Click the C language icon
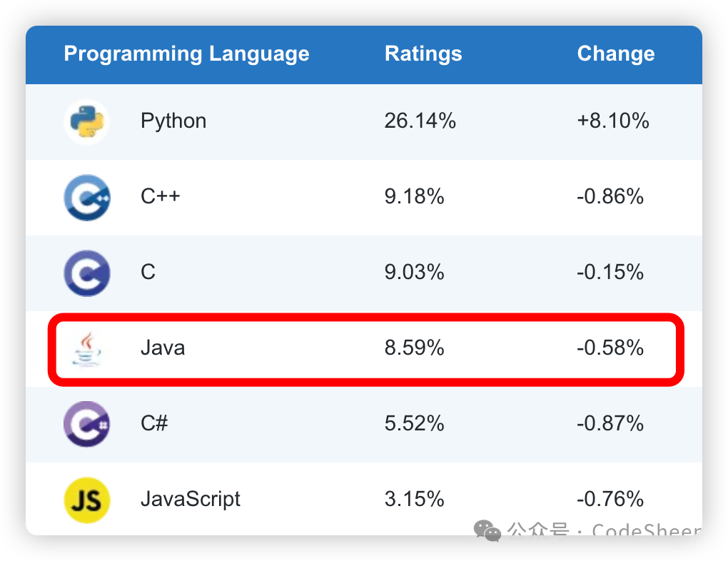This screenshot has width=728, height=561. 86,273
